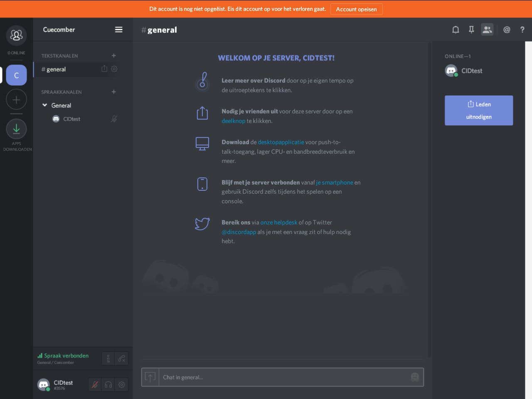Collapse the General voice channel

tap(45, 105)
